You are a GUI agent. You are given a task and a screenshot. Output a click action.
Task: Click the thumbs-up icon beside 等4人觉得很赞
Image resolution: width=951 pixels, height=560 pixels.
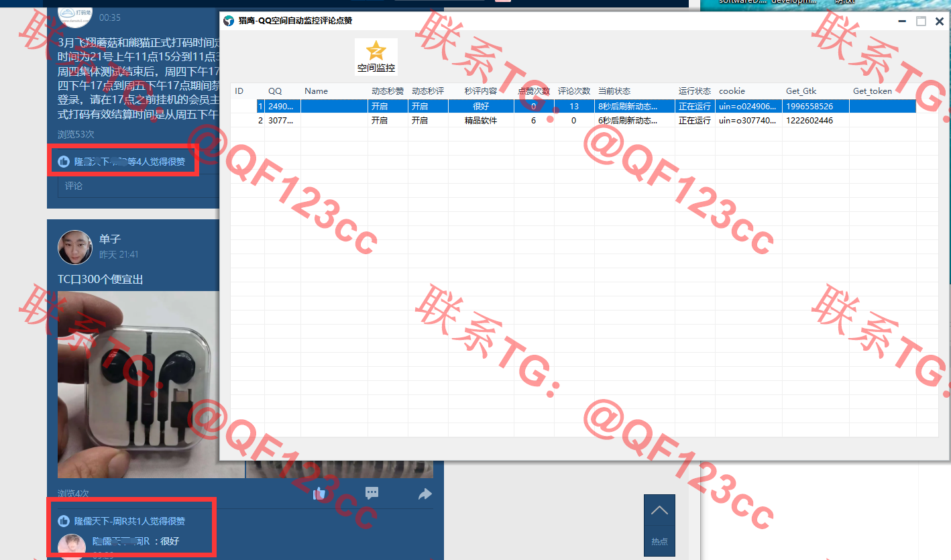click(64, 162)
